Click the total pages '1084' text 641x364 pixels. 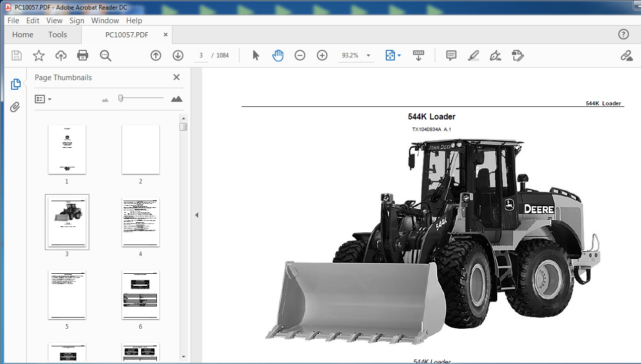222,55
